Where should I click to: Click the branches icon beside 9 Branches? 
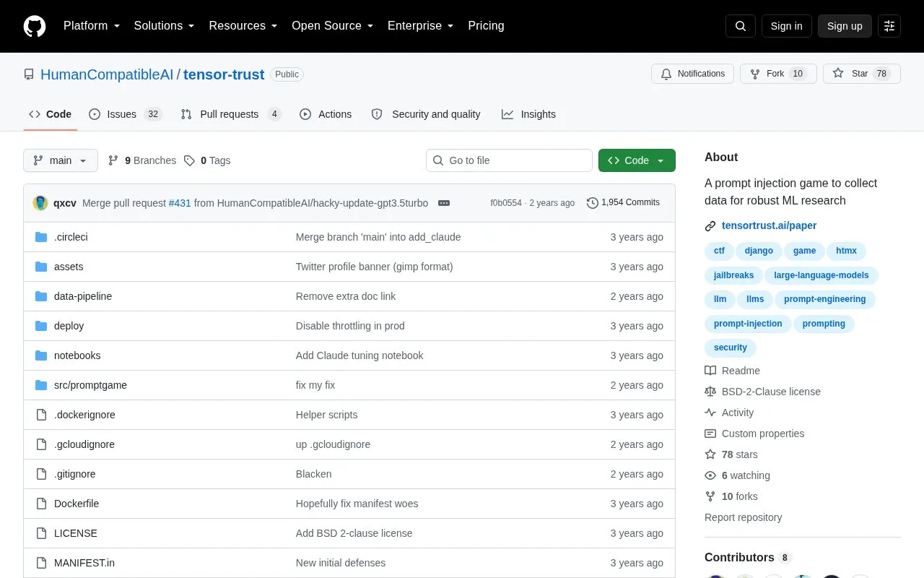(113, 160)
